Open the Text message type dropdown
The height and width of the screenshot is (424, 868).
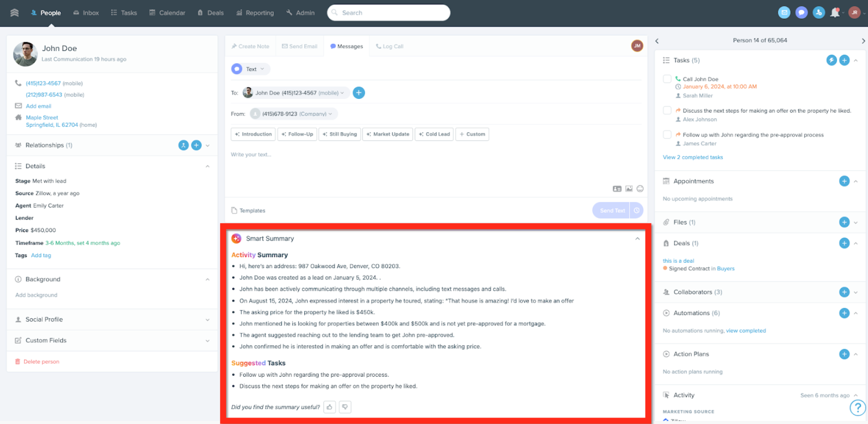pyautogui.click(x=250, y=69)
